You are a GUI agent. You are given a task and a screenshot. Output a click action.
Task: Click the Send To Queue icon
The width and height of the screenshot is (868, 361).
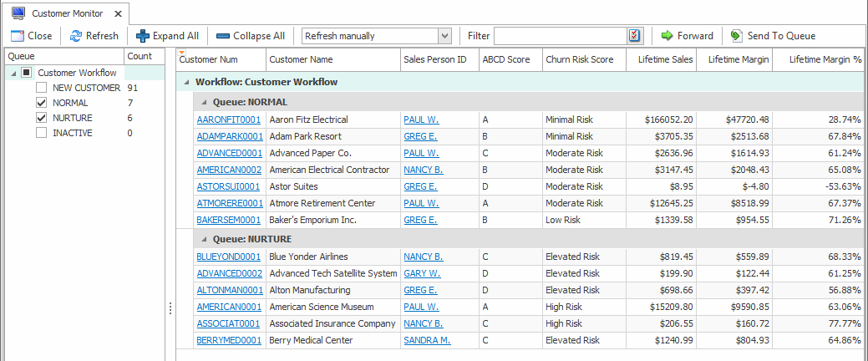pyautogui.click(x=736, y=36)
